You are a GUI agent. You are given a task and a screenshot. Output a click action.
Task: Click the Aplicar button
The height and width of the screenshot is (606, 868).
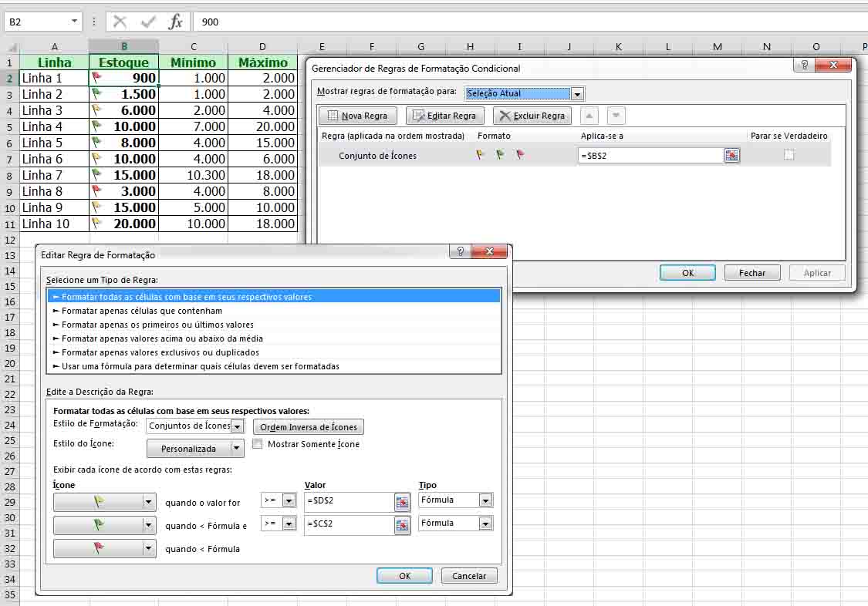coord(817,273)
